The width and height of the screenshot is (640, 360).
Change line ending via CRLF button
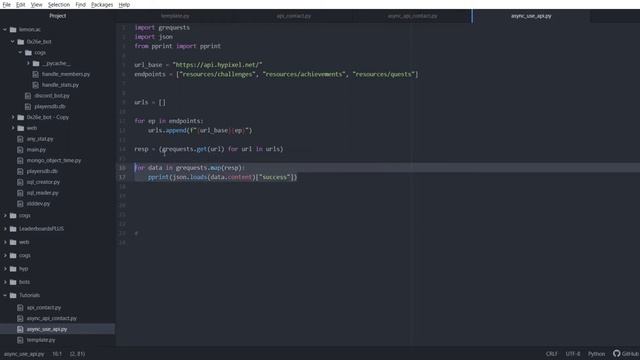click(x=551, y=353)
